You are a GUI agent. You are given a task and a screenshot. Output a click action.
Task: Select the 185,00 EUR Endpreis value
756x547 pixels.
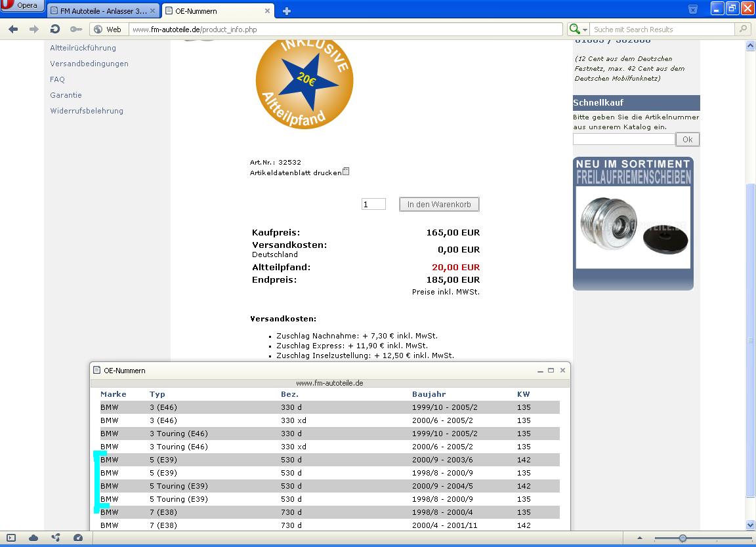coord(453,280)
